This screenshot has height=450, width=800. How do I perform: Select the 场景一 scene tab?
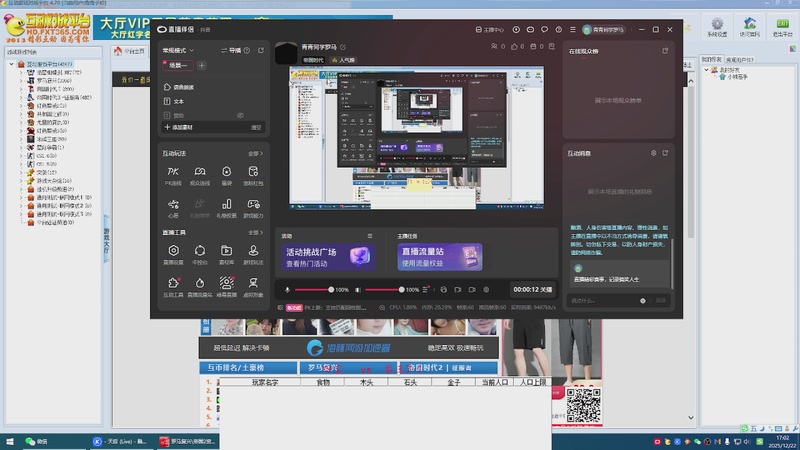(x=178, y=65)
